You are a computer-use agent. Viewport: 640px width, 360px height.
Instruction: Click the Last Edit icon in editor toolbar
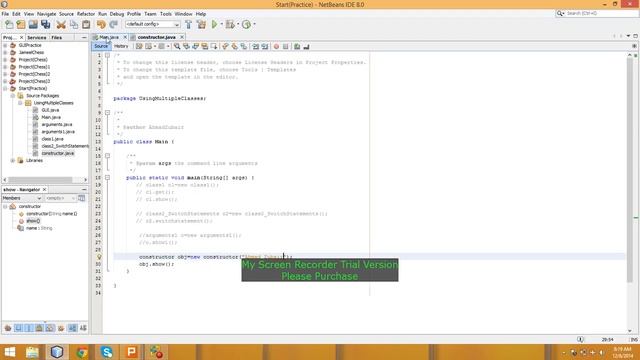point(139,47)
